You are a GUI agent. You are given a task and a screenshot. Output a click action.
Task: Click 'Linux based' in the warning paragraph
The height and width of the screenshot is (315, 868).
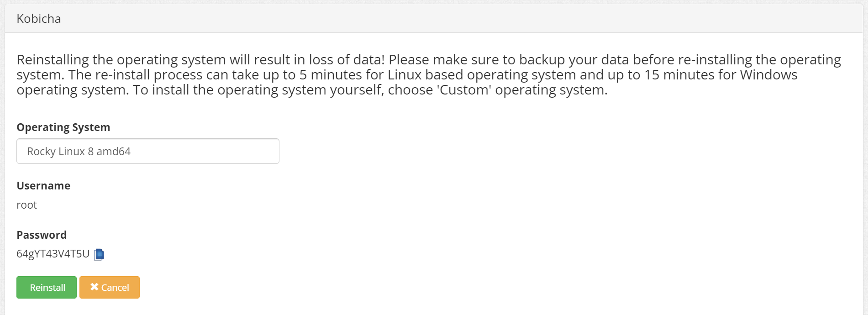425,75
